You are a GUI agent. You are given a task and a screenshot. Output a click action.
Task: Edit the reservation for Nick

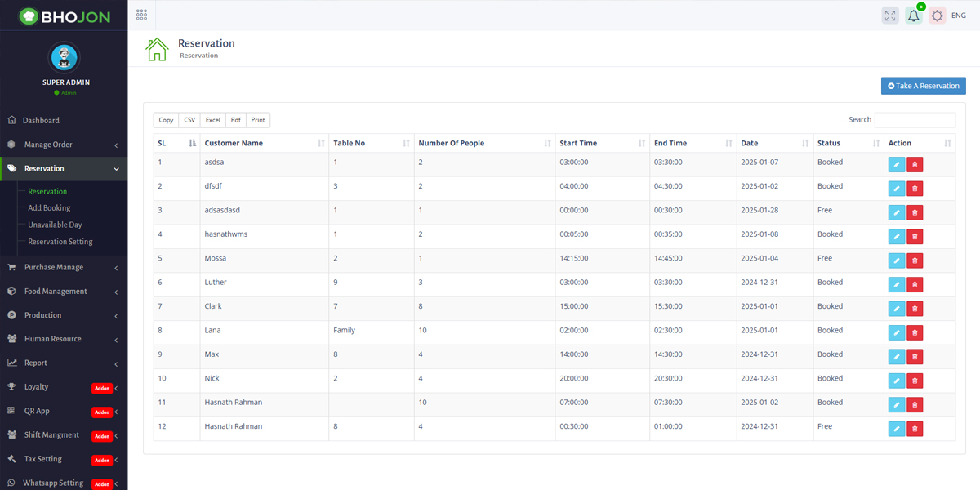click(x=896, y=381)
